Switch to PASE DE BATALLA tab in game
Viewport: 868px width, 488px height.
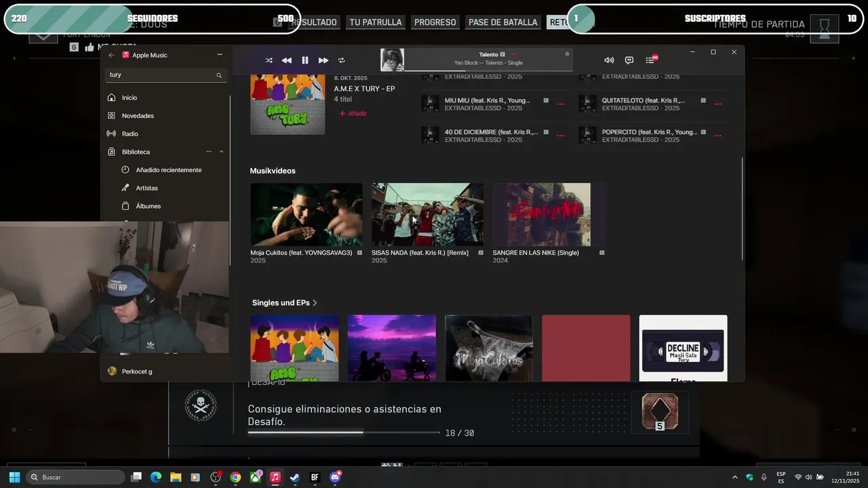point(503,22)
